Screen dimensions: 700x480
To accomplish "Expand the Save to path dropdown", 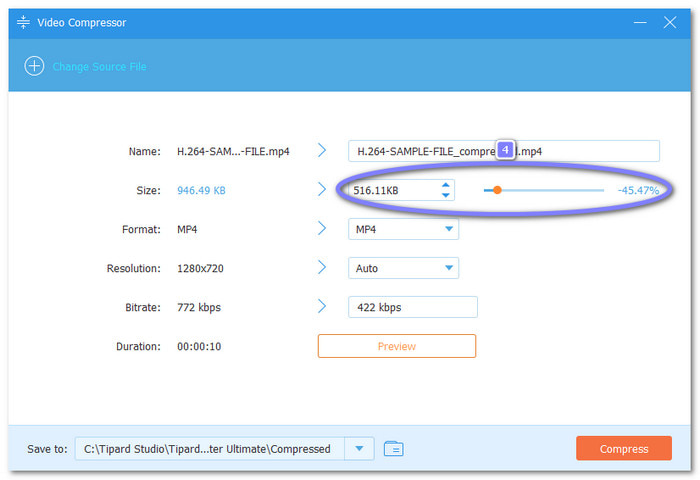I will (359, 448).
